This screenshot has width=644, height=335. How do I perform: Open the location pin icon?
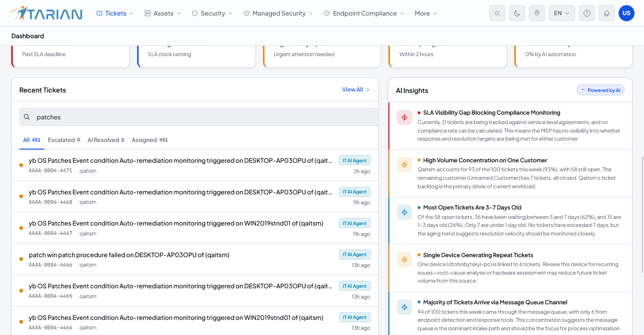coord(537,13)
